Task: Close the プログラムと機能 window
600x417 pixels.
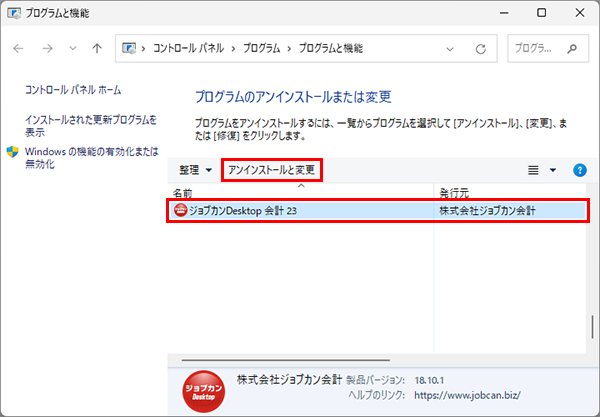Action: 580,13
